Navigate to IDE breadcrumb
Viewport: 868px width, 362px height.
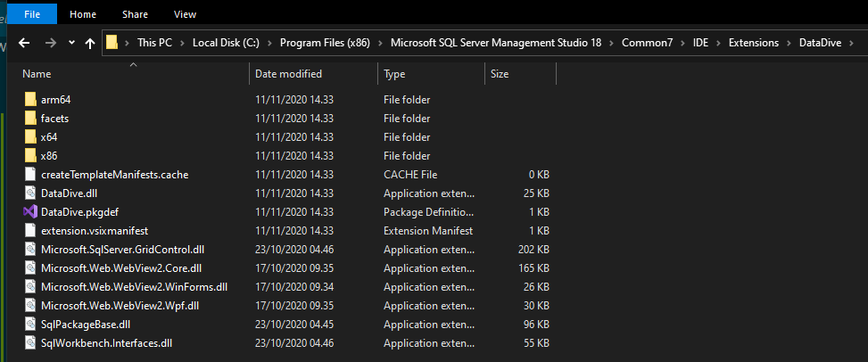click(700, 43)
